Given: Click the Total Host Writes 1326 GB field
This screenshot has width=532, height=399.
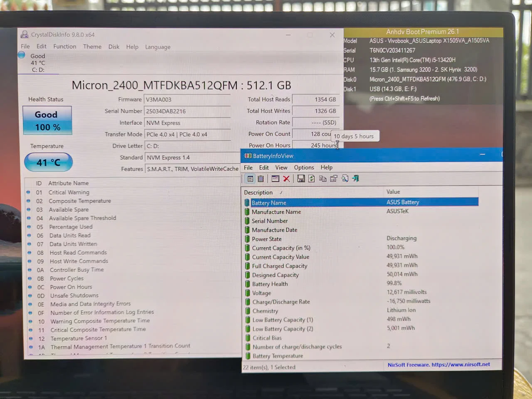Looking at the screenshot, I should click(x=315, y=111).
